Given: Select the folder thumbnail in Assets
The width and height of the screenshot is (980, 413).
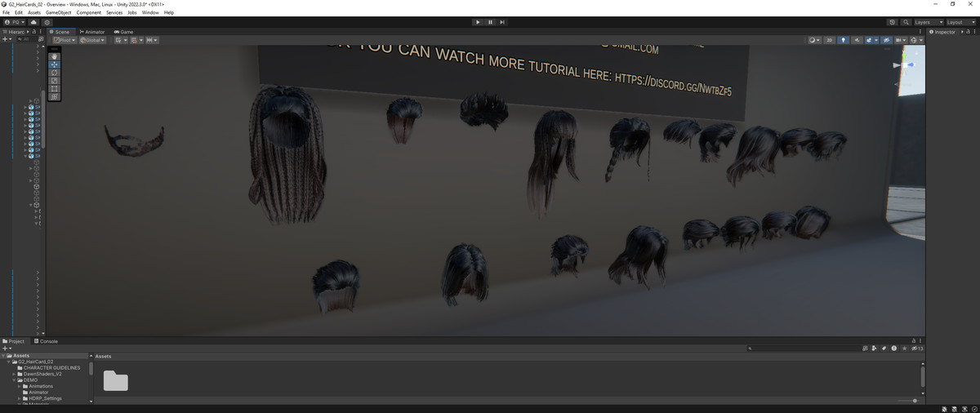Looking at the screenshot, I should coord(115,380).
